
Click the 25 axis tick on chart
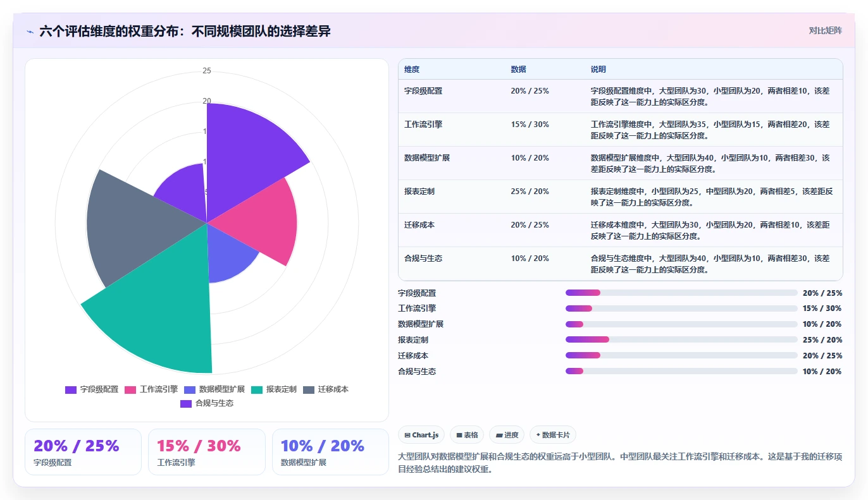(x=207, y=71)
